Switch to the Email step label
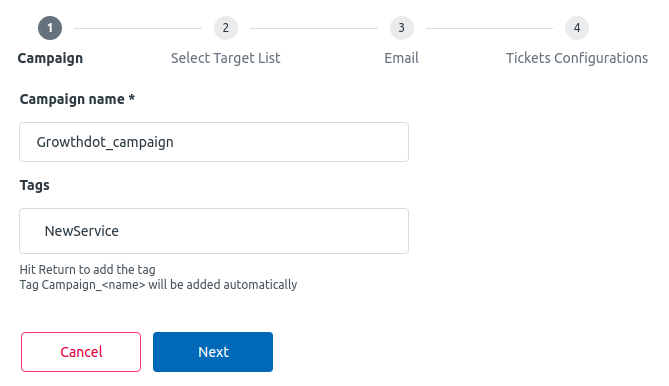 point(401,58)
